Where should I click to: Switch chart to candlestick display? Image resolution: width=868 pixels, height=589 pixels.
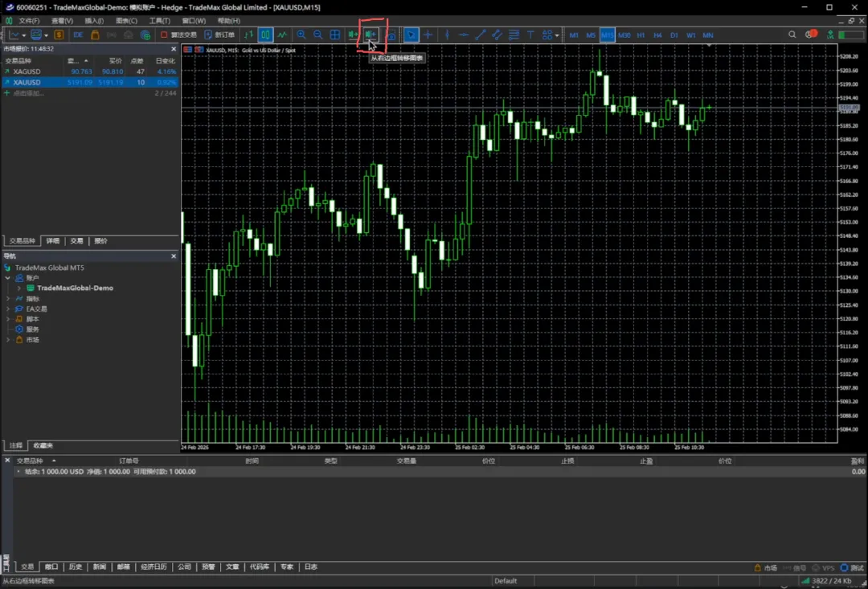click(265, 35)
